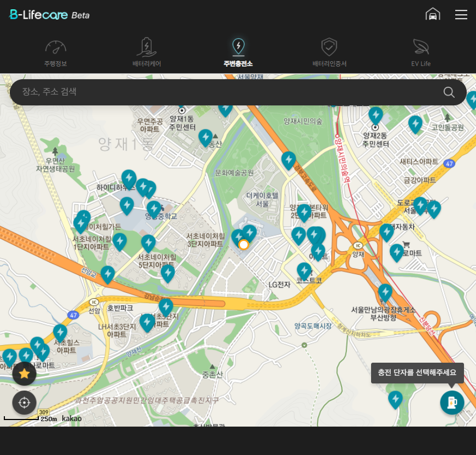The image size is (476, 455).
Task: Select the 주변충전소 tab
Action: point(238,52)
